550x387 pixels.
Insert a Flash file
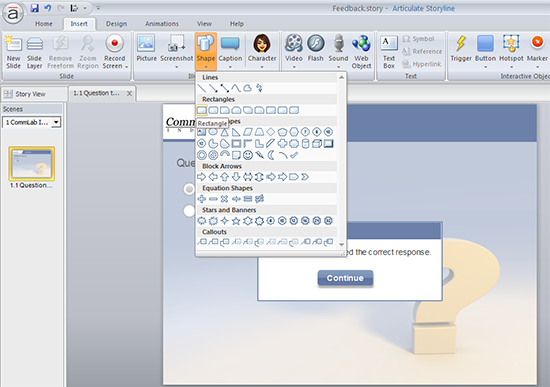pos(315,49)
